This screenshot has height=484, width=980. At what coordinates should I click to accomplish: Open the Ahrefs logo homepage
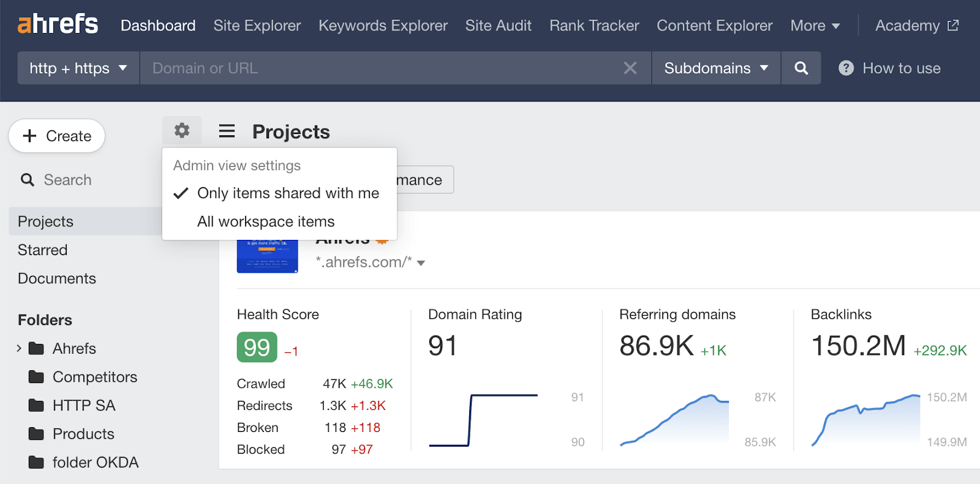tap(58, 24)
